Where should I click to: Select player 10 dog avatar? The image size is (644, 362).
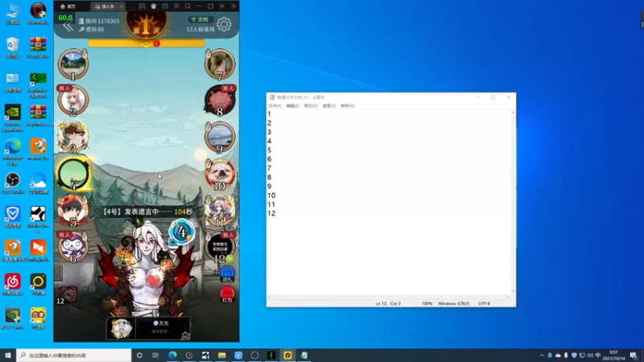220,174
